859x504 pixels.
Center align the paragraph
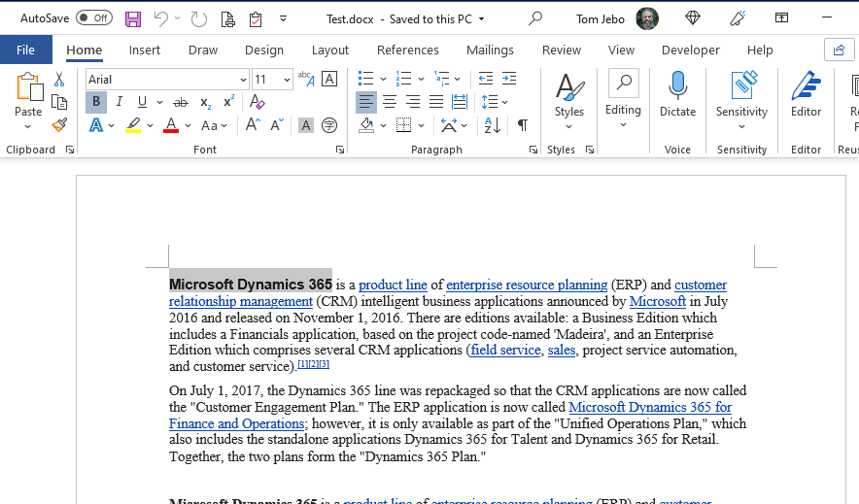[390, 102]
